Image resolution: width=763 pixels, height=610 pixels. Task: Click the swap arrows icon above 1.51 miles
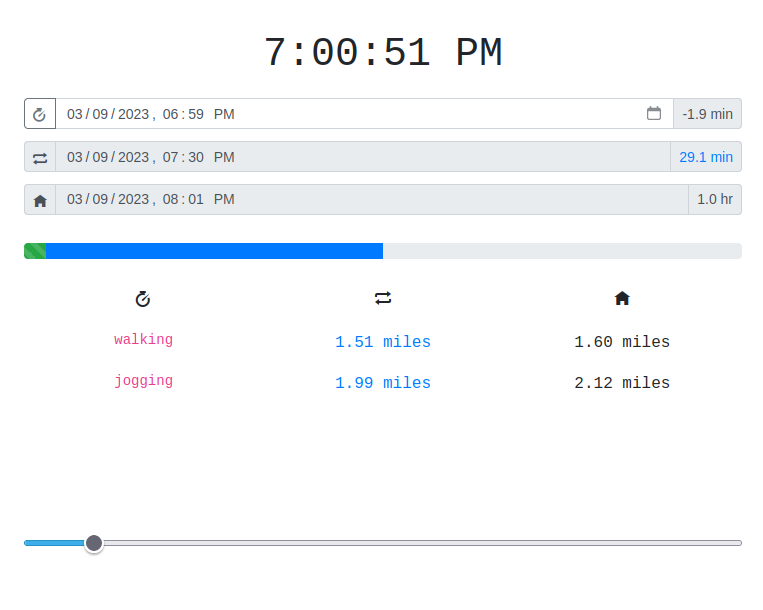[383, 298]
